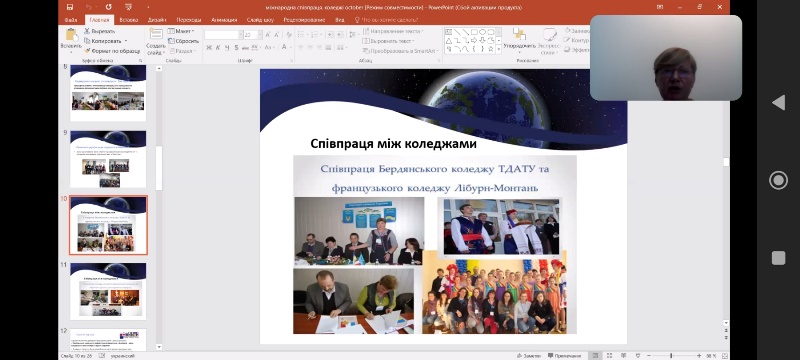Save the presentation using the floppy disk icon
Viewport: 800px width, 360px height.
click(70, 7)
